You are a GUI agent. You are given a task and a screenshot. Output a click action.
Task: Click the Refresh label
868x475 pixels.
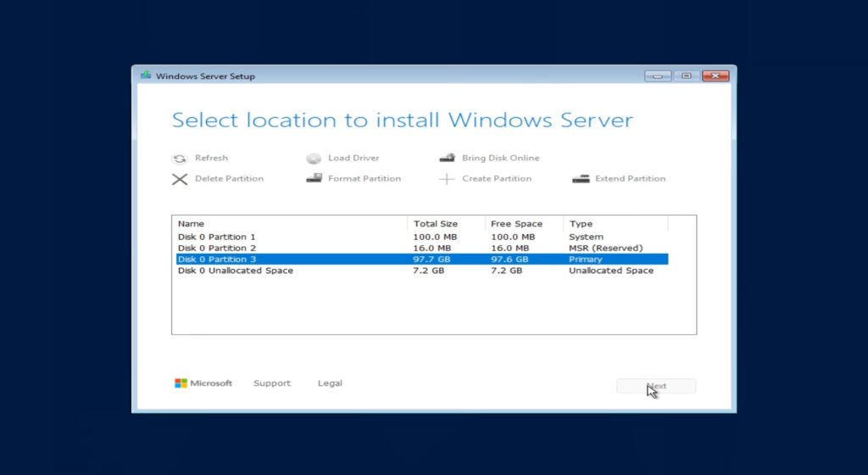point(211,158)
